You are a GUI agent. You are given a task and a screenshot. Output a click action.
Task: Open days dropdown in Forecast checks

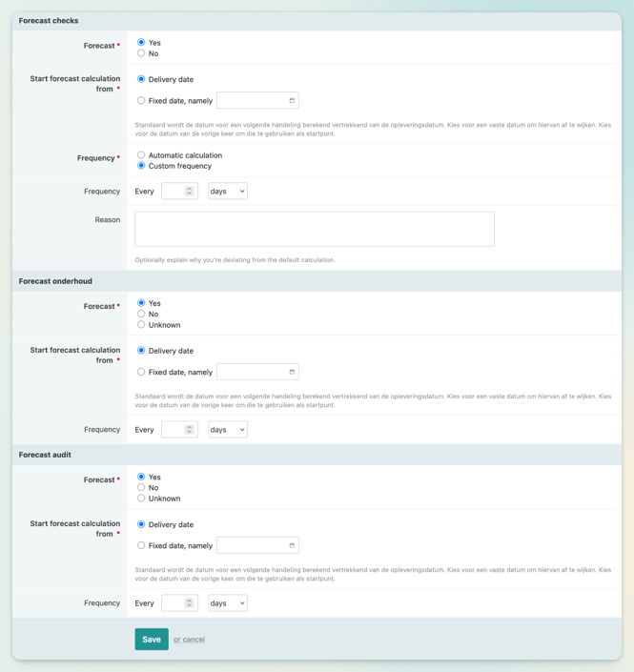[x=228, y=192]
